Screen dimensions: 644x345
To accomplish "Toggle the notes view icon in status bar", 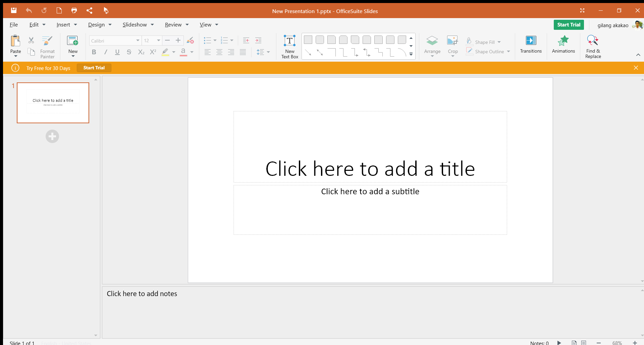I will tap(574, 343).
